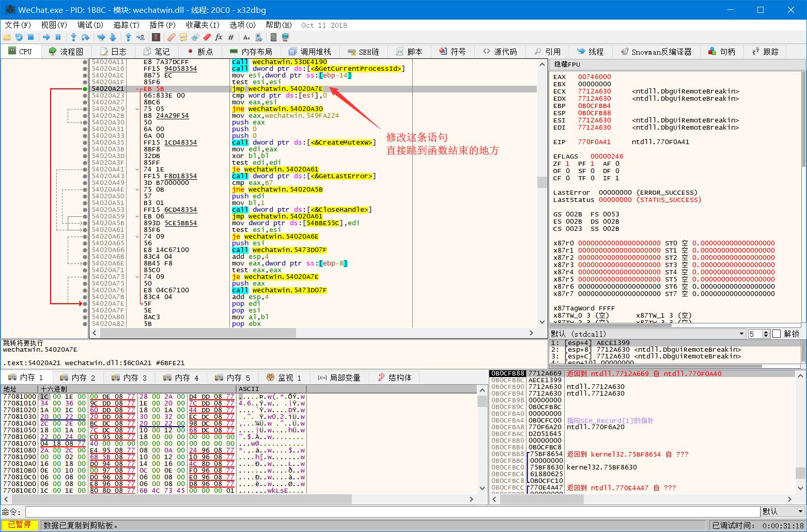Search strings with the A₂ icon

246,37
